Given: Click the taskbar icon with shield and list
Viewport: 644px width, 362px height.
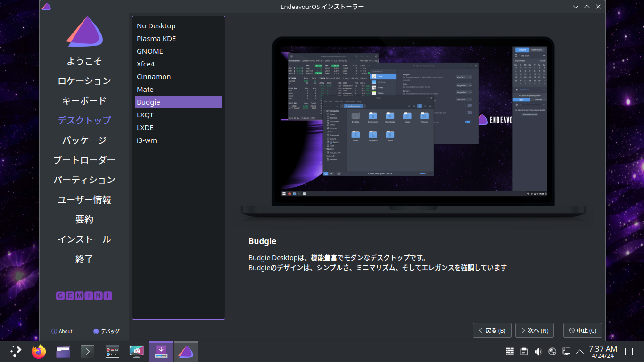Looking at the screenshot, I should [112, 351].
